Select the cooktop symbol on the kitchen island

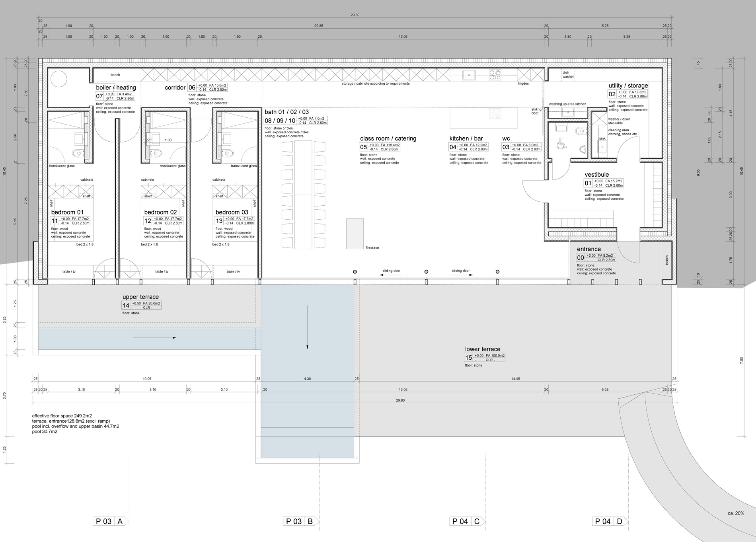click(x=495, y=113)
